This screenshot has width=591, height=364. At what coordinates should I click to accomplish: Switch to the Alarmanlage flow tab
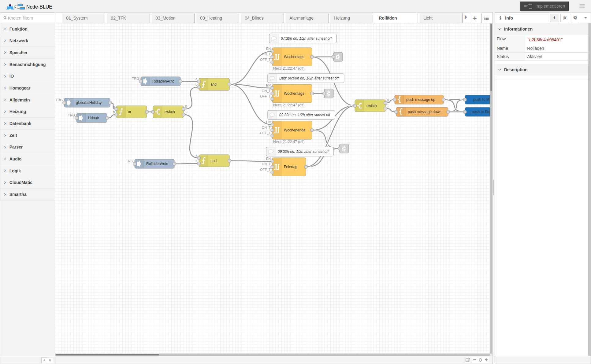point(307,18)
